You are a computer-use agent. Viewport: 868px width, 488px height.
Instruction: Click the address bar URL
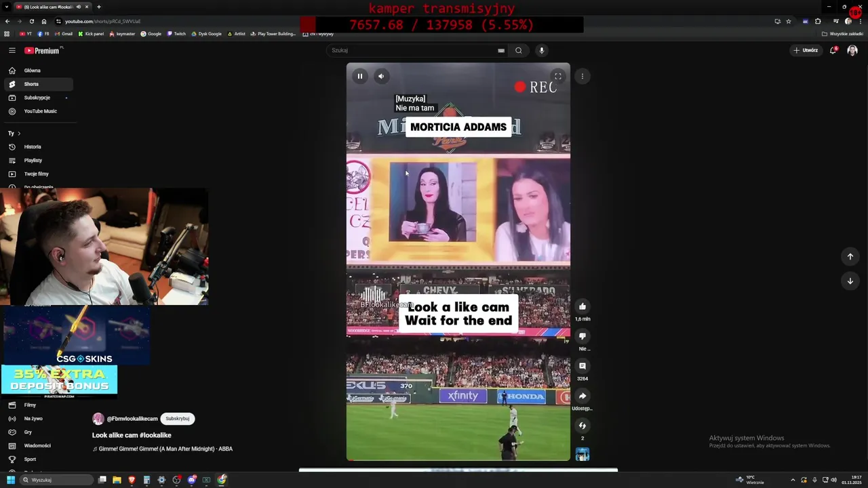(x=103, y=21)
